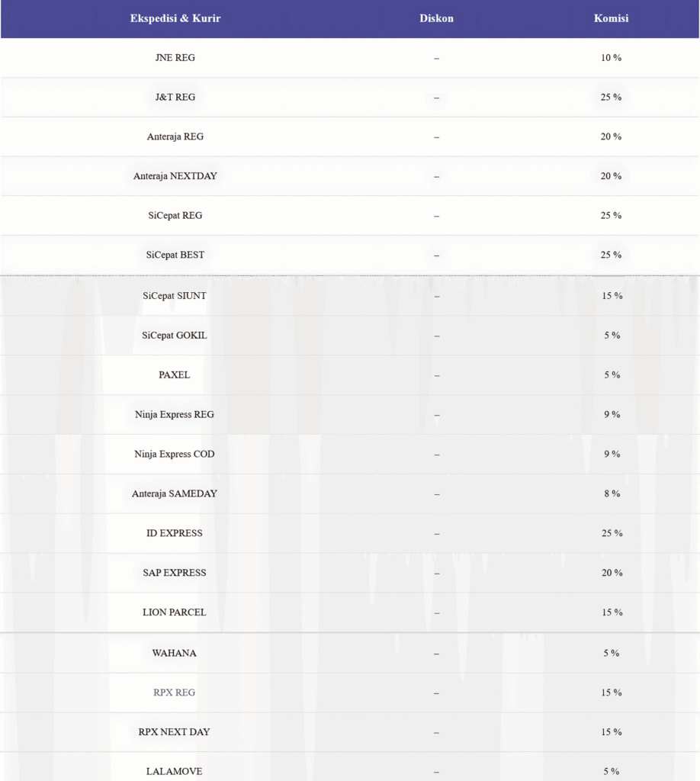Choose the SiCepat BEST courier

[175, 255]
